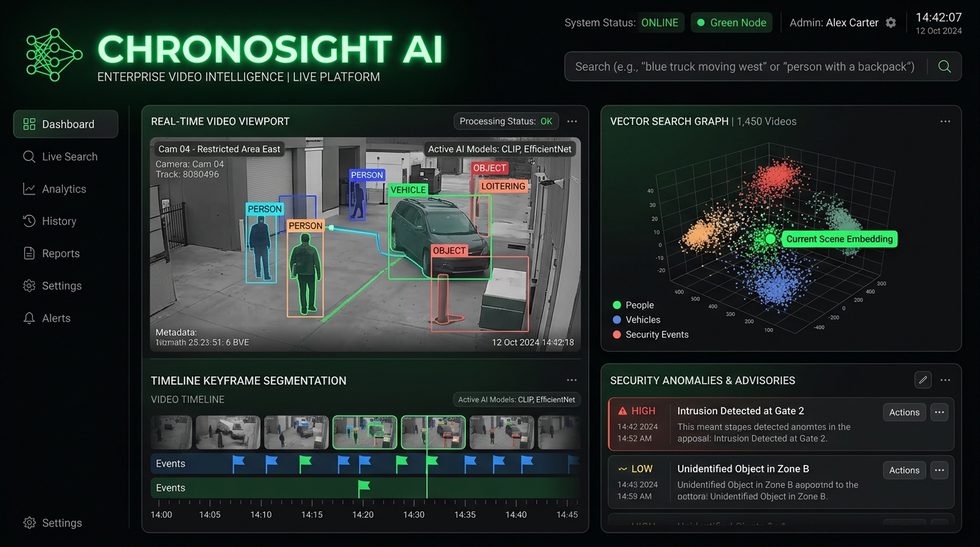Select the LOITERING detection label in video
Screen dimensions: 980x547
pos(503,187)
